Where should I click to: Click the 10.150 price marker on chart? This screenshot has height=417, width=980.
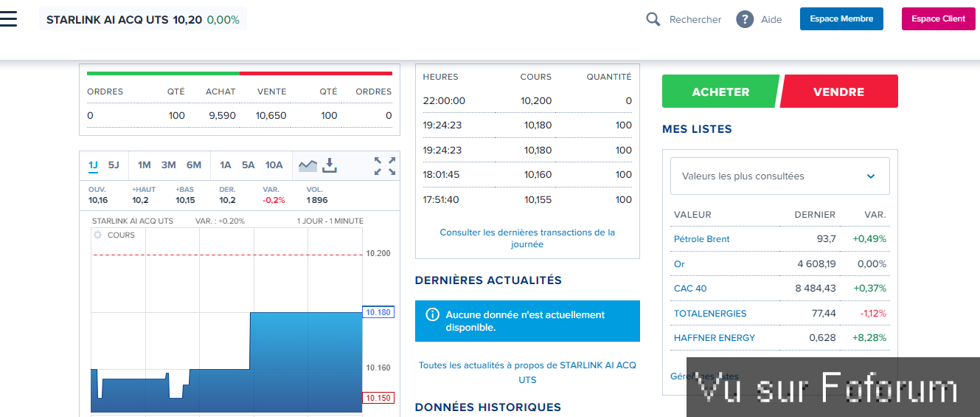[379, 398]
